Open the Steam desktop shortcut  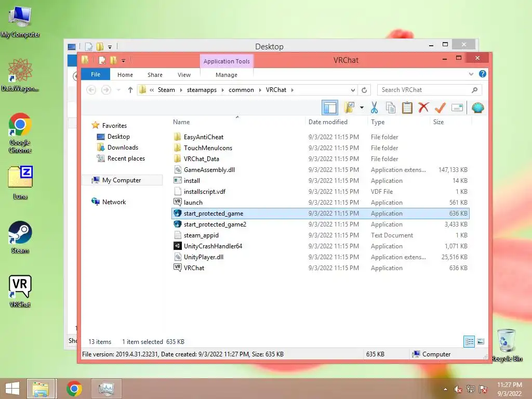click(x=20, y=237)
